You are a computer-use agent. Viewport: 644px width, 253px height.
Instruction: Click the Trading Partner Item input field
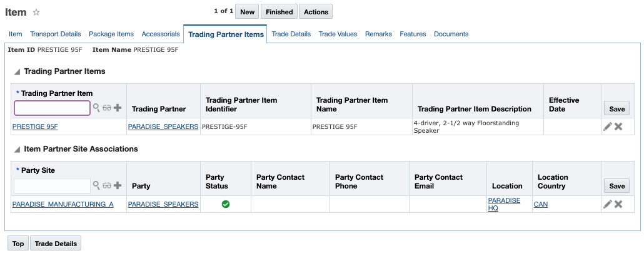coord(53,108)
